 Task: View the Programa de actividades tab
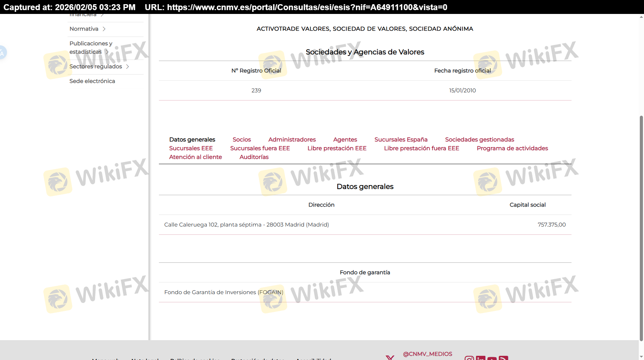[x=512, y=148]
